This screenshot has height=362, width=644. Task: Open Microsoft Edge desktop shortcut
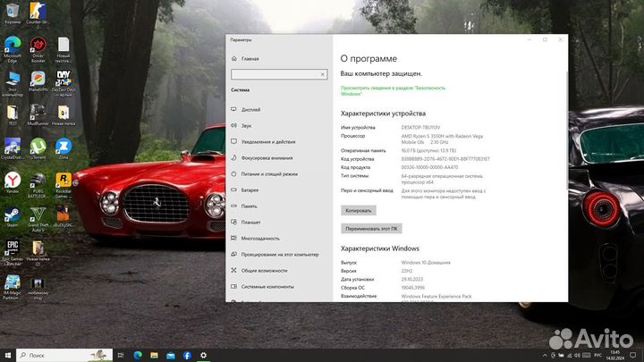click(x=13, y=49)
